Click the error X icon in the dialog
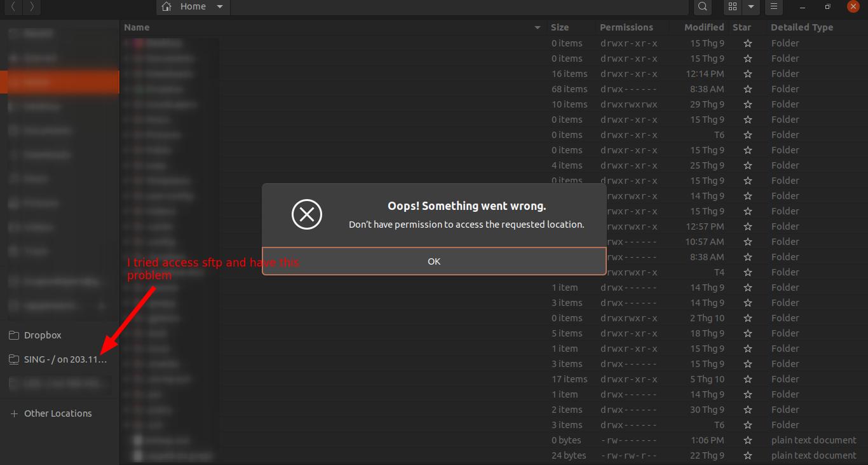 [307, 214]
